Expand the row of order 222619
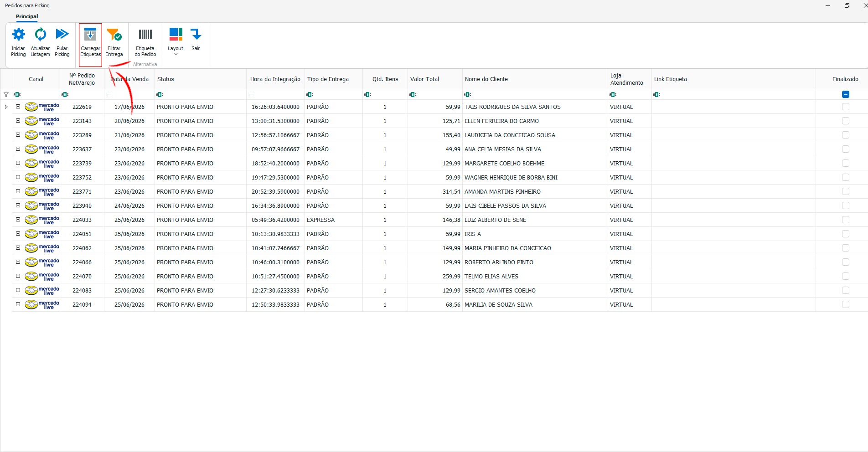The image size is (868, 452). pos(18,107)
